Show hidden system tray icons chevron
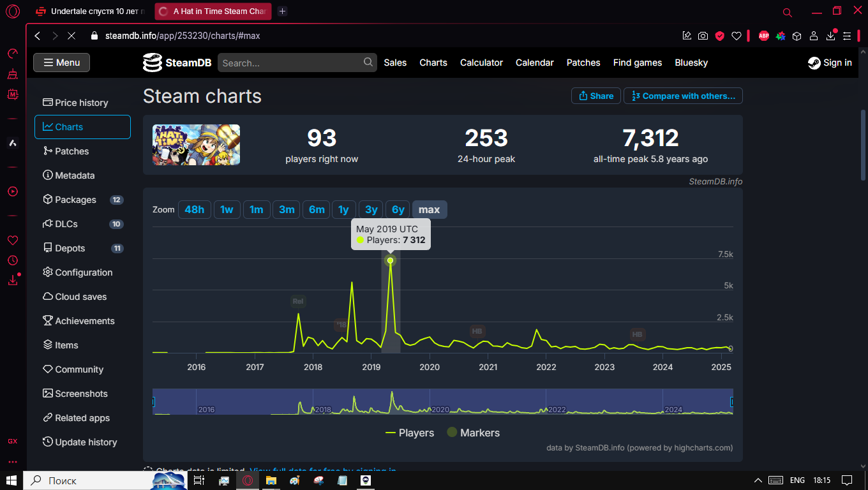868x490 pixels. click(x=758, y=480)
